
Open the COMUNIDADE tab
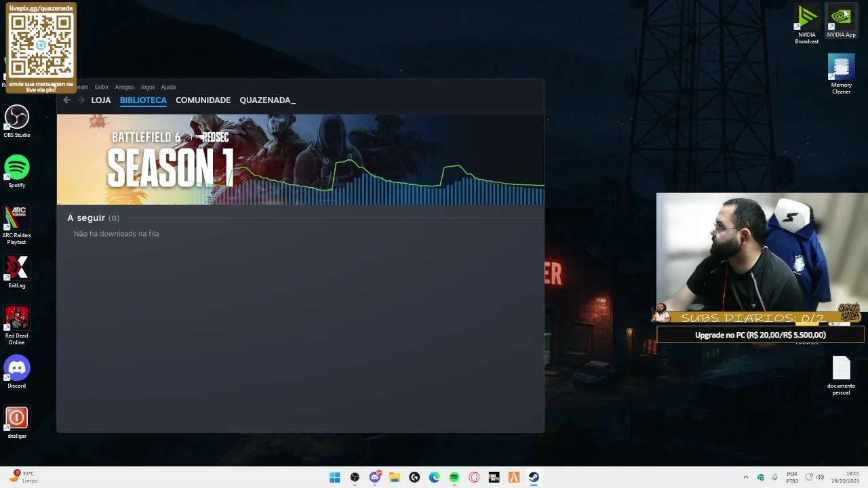(203, 100)
